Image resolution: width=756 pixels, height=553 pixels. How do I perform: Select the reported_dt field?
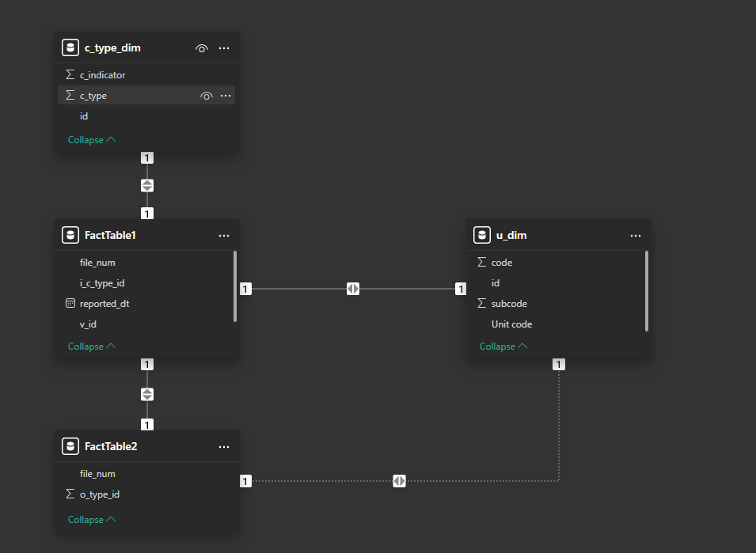[x=145, y=304]
